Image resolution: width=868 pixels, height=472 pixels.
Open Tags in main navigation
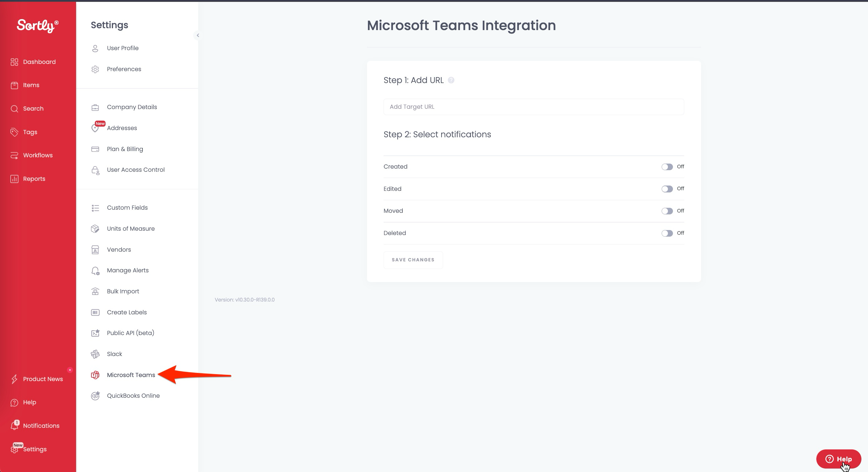click(30, 132)
